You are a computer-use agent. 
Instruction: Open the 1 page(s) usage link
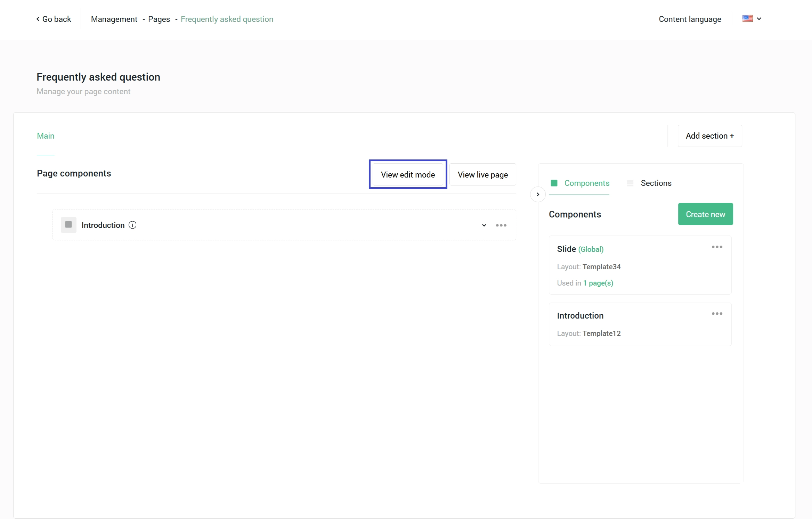[598, 283]
